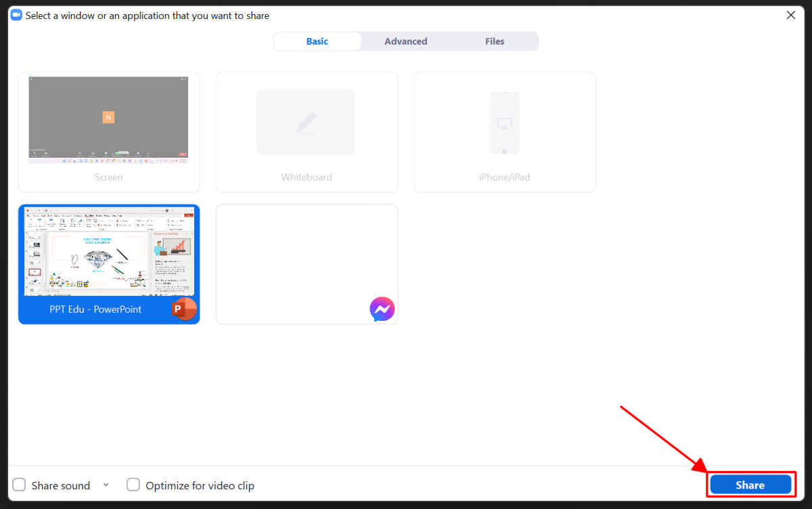Screen dimensions: 812x509
Task: Click the "iPhone/iPad" label text
Action: coord(505,177)
